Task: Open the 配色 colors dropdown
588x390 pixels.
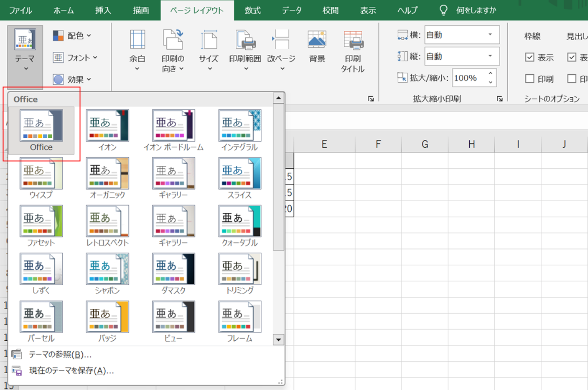Action: (72, 36)
